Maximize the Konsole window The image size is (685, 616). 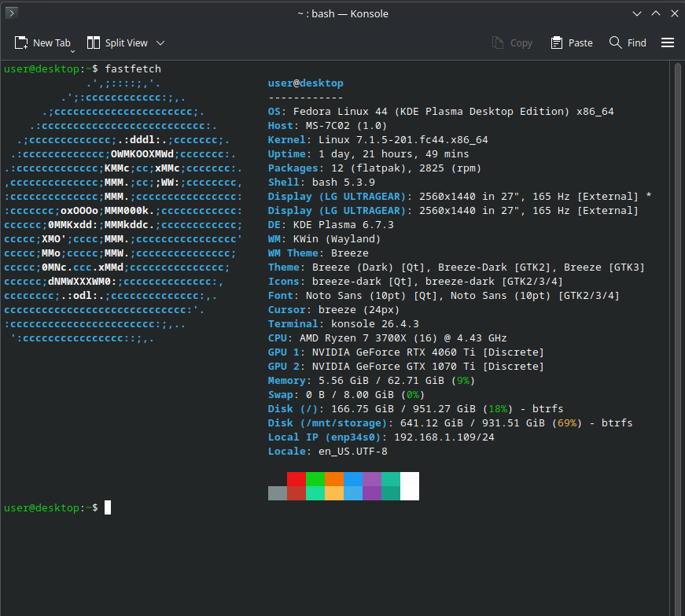point(656,13)
